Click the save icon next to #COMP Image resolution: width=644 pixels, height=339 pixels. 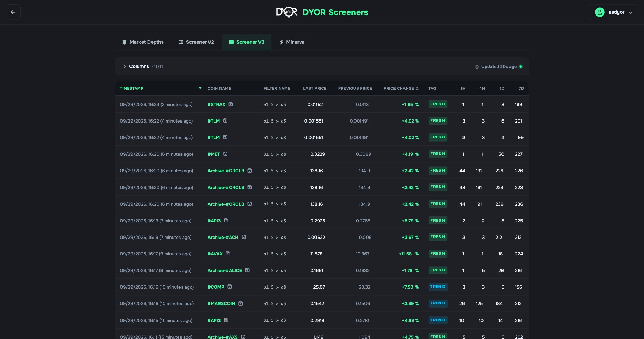pos(230,287)
